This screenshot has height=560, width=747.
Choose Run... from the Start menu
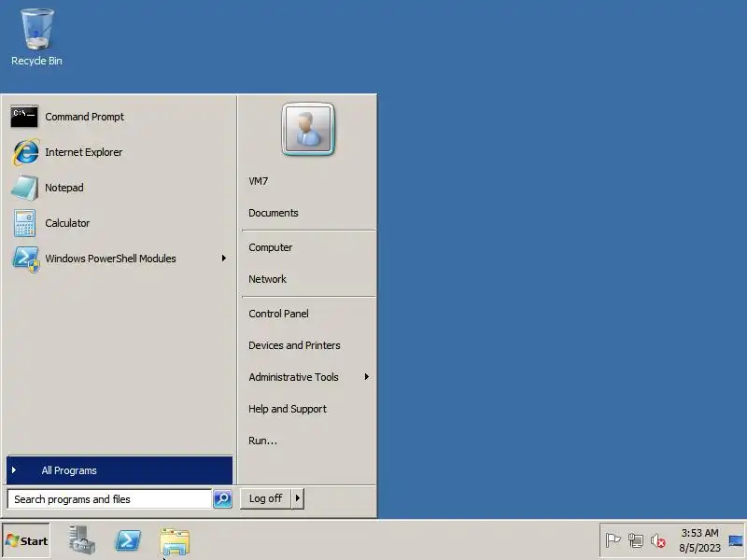click(x=262, y=441)
